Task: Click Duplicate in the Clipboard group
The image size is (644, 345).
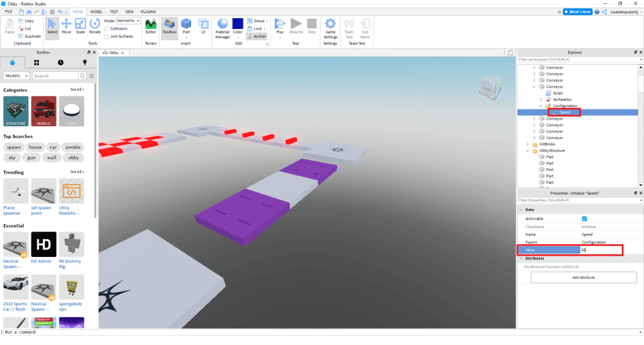Action: [x=30, y=37]
